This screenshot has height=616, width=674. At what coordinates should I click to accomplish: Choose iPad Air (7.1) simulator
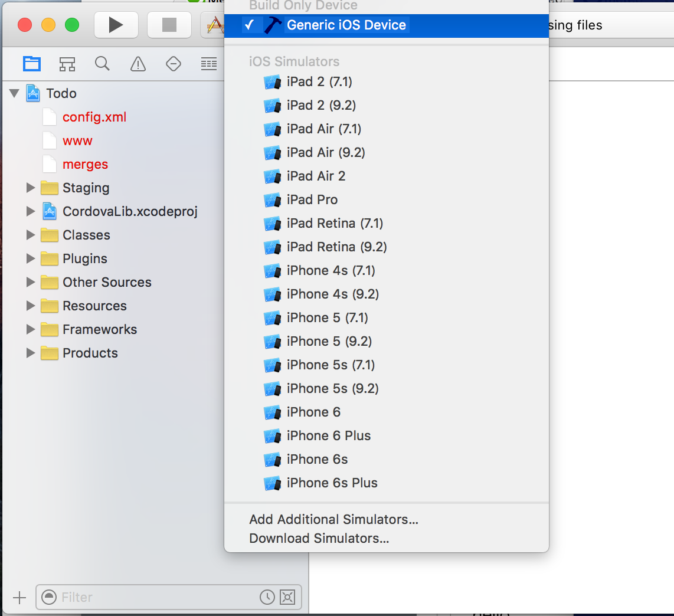387,129
